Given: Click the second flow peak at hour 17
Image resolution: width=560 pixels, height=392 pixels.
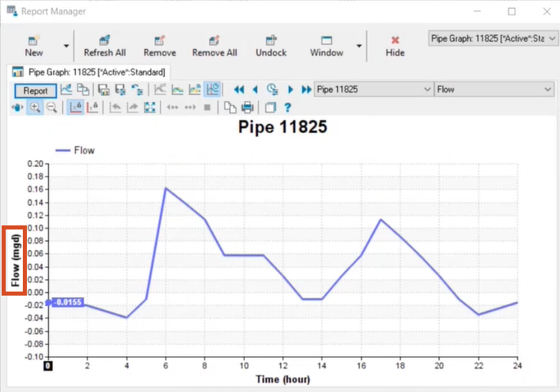Looking at the screenshot, I should pyautogui.click(x=380, y=219).
